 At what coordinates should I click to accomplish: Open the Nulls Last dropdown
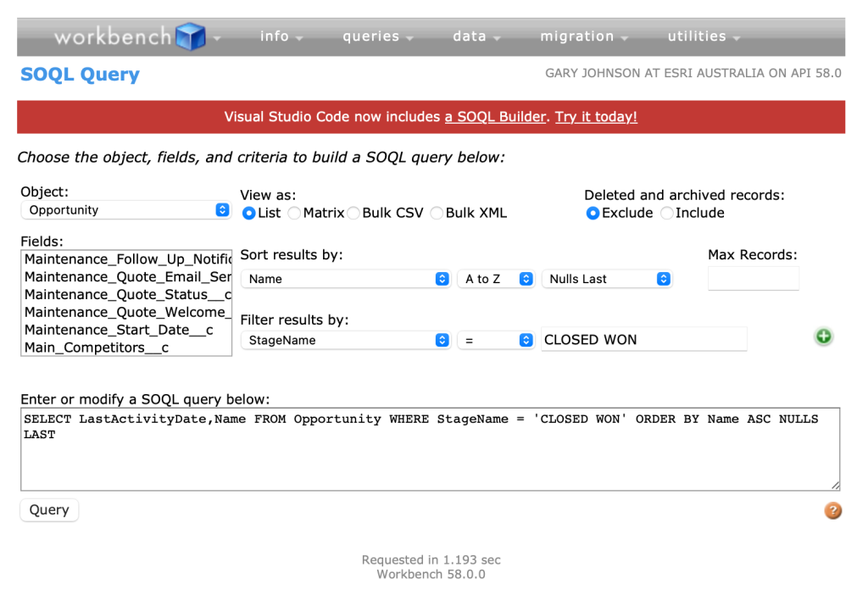607,279
